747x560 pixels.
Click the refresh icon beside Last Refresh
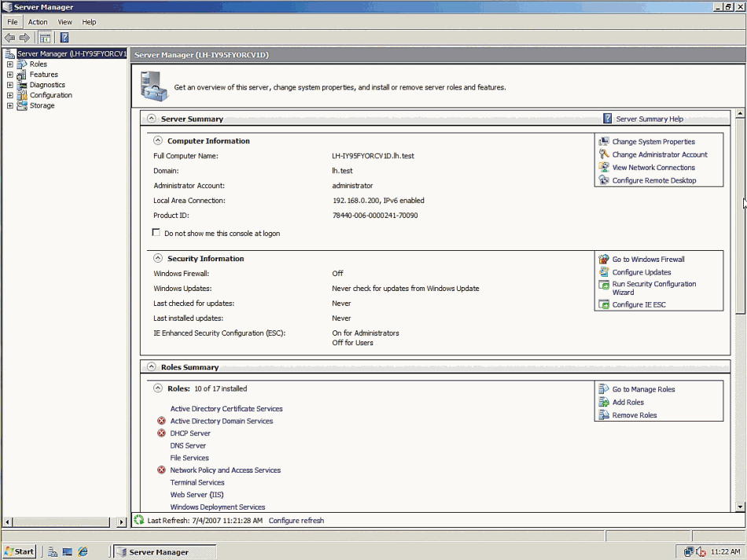point(139,520)
